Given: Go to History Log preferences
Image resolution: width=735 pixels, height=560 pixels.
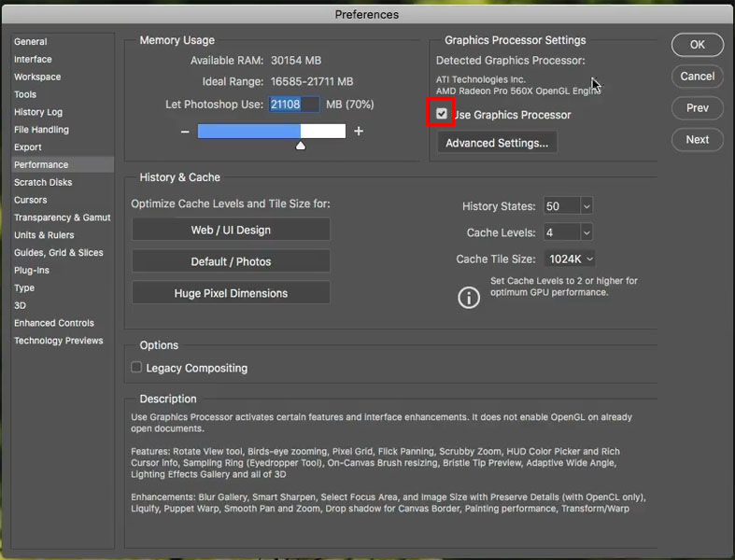Looking at the screenshot, I should point(38,112).
